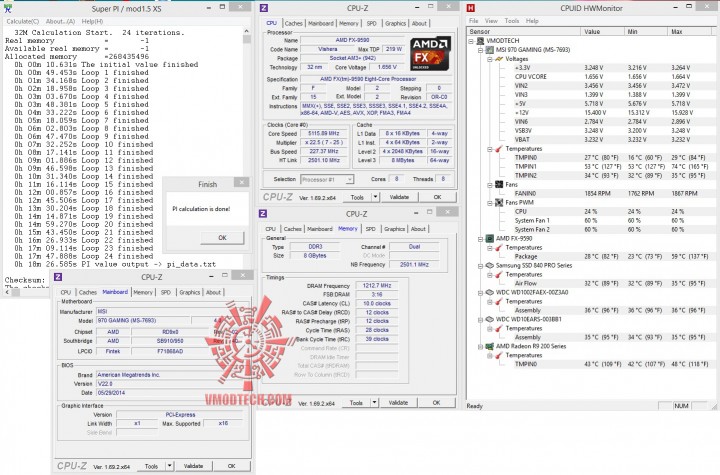Click Super PI horizontal scrollbar left arrow
720x475 pixels.
7,292
